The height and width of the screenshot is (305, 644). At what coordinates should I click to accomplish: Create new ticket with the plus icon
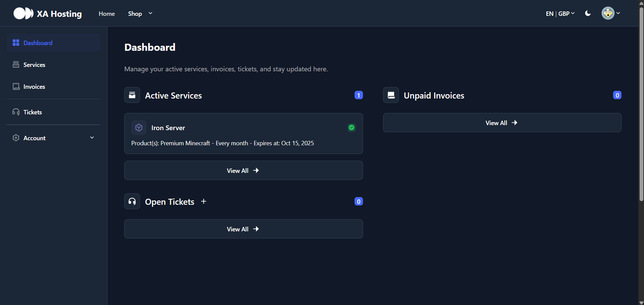203,201
